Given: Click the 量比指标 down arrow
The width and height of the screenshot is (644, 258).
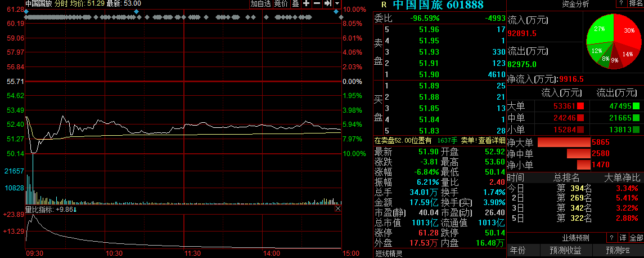Looking at the screenshot, I should click(75, 210).
